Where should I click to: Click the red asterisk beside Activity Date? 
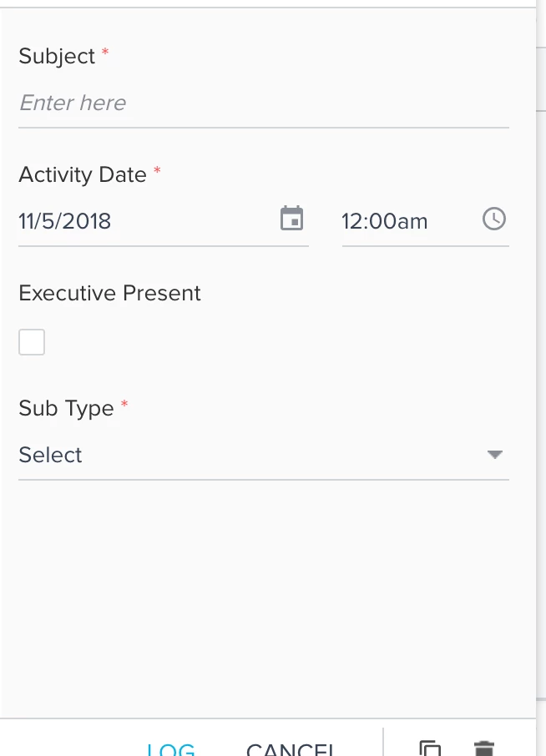157,169
